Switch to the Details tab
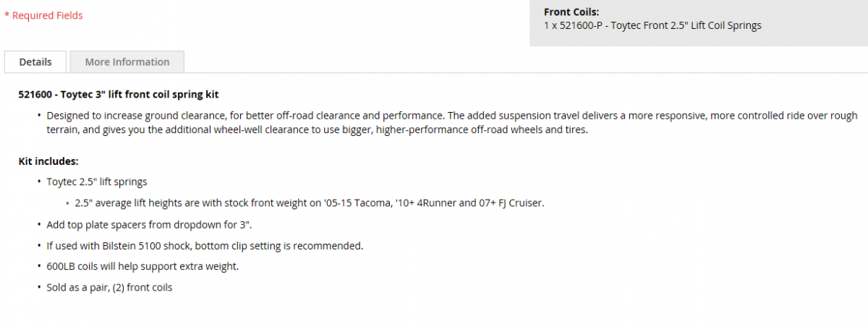This screenshot has width=868, height=329. 35,62
